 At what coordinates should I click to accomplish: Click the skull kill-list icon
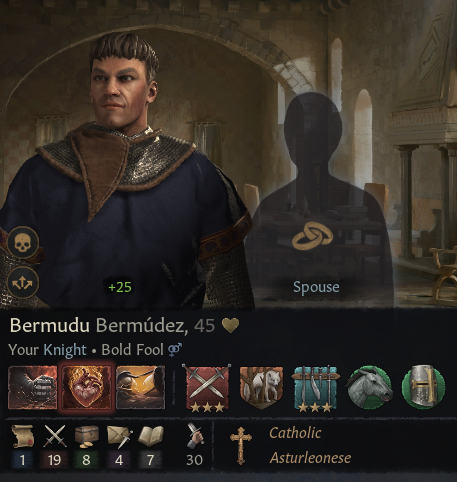point(23,242)
